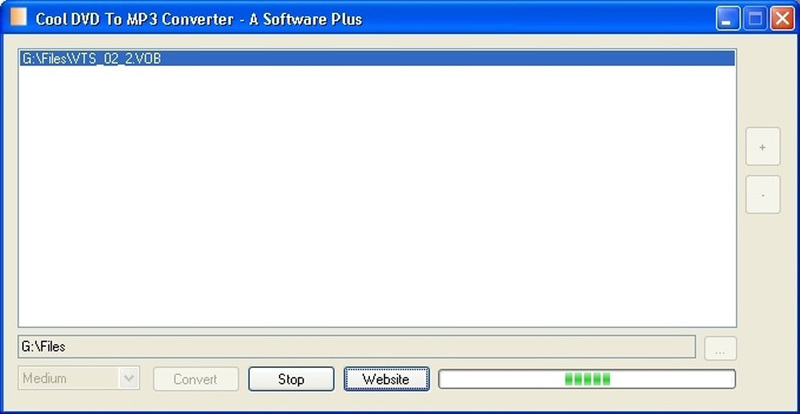Click the green conversion progress bar
The width and height of the screenshot is (800, 414).
[x=587, y=379]
